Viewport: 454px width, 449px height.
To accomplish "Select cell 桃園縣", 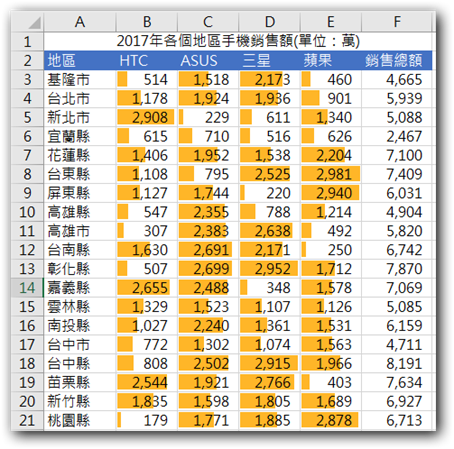I will click(x=80, y=420).
